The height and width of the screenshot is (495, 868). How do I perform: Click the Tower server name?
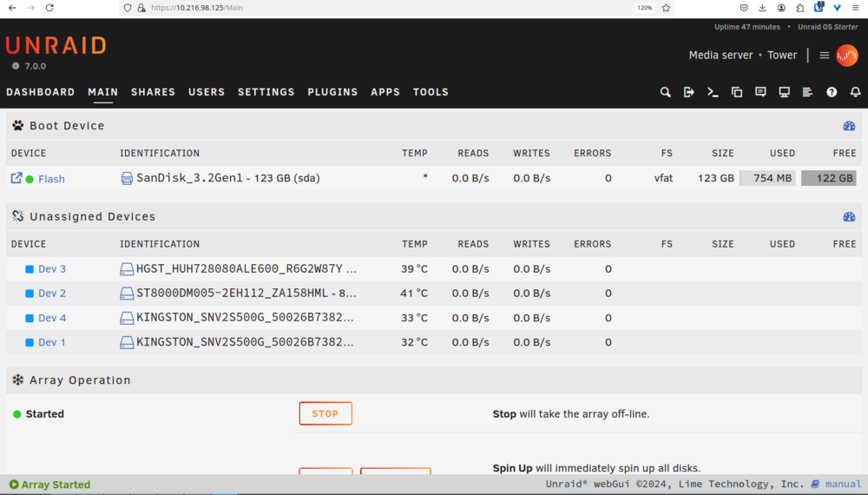click(x=782, y=56)
